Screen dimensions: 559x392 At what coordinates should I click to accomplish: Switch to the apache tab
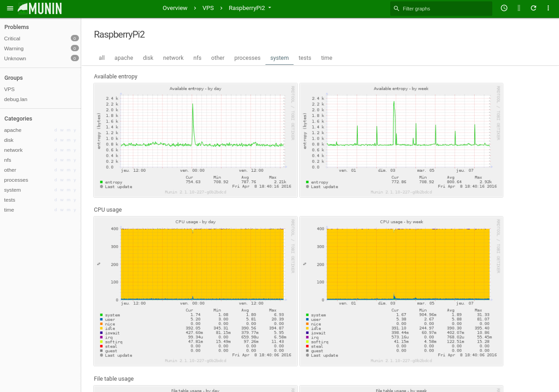pyautogui.click(x=124, y=58)
